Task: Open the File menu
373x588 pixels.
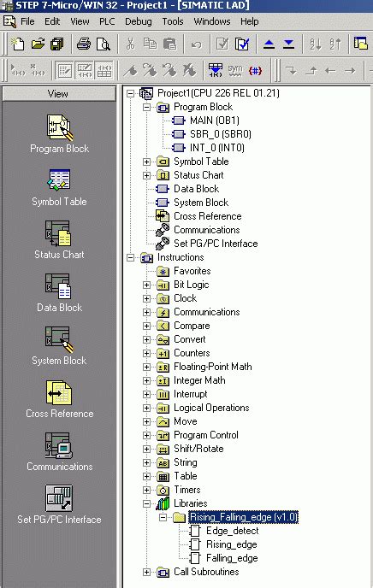Action: [x=27, y=21]
